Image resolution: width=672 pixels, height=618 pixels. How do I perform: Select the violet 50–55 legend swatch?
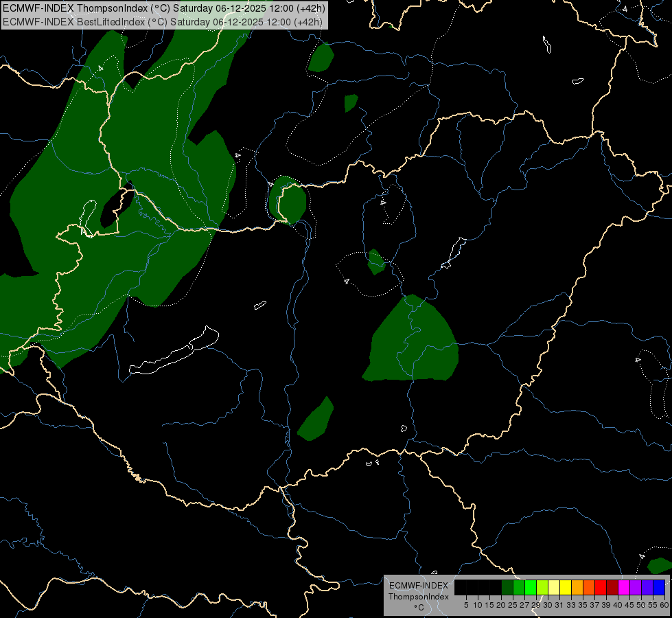click(647, 587)
